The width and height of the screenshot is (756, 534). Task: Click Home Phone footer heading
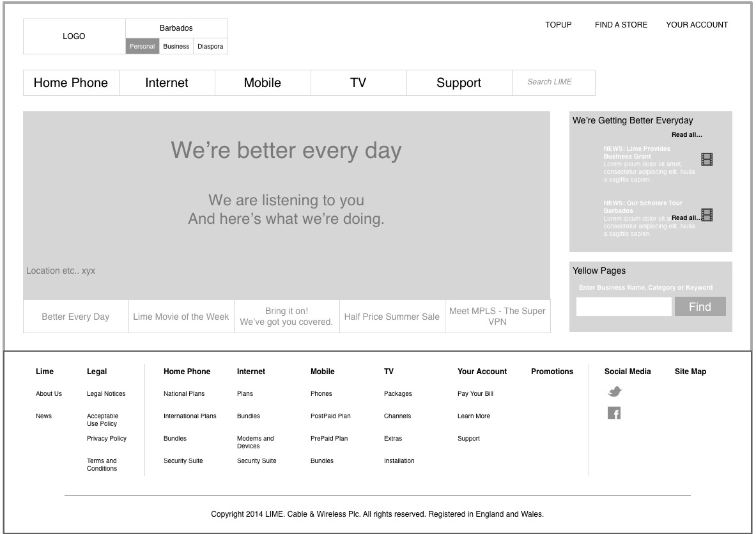187,372
